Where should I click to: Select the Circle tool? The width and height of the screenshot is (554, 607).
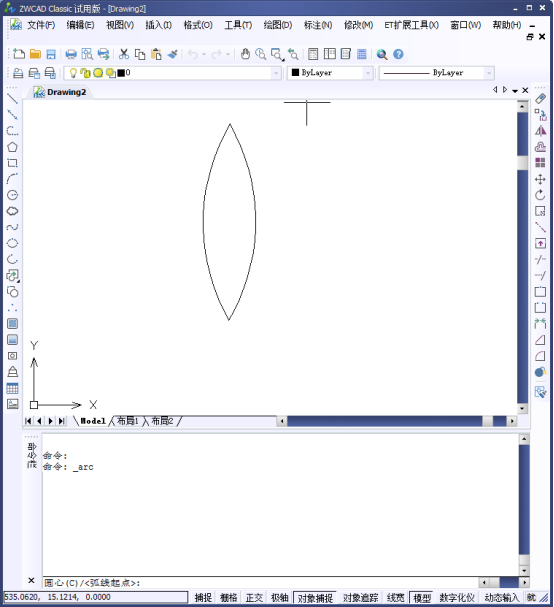12,195
